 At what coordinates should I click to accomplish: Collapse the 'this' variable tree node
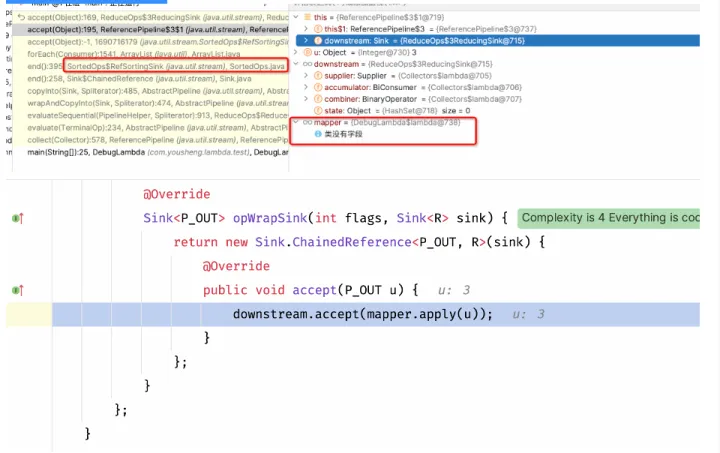[295, 17]
